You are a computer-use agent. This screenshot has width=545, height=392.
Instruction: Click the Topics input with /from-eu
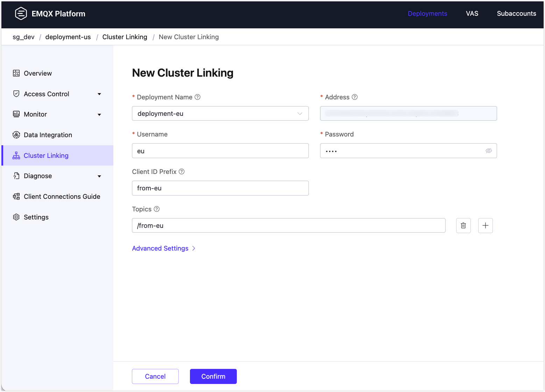289,225
